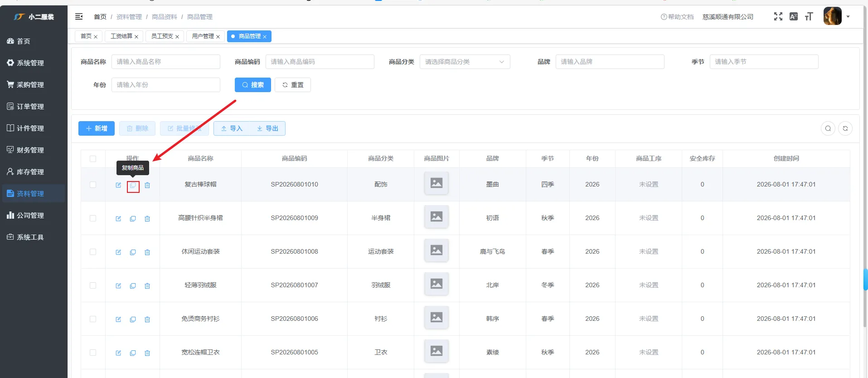Check the row checkbox for 轻薄羽绒服

(x=93, y=285)
